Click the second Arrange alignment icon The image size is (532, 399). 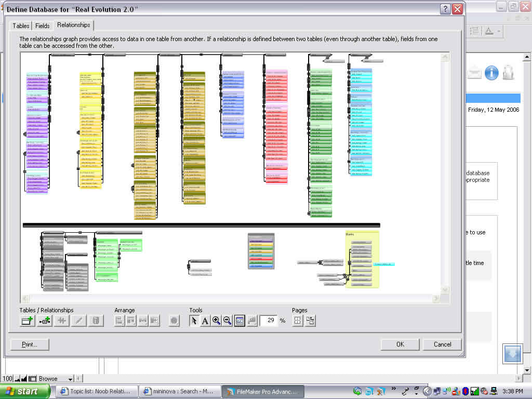(131, 320)
